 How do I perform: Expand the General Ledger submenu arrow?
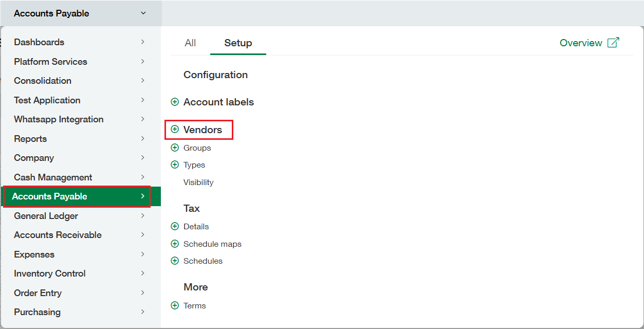coord(142,216)
